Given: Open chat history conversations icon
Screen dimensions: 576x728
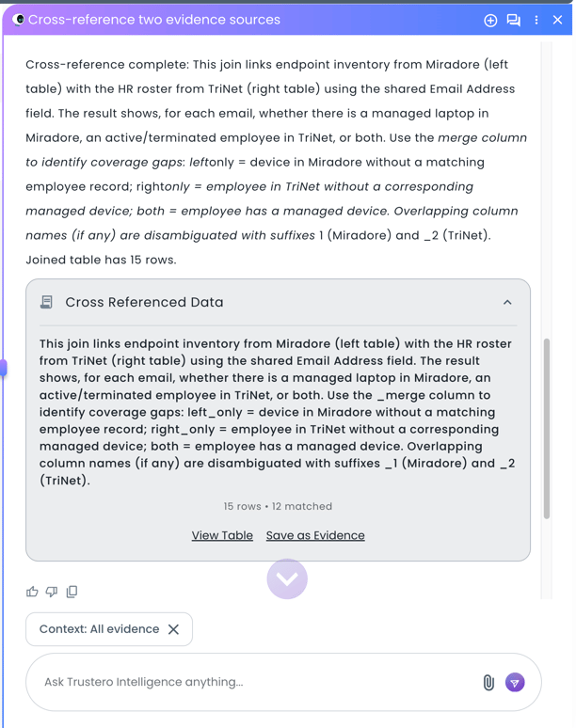Looking at the screenshot, I should (514, 20).
